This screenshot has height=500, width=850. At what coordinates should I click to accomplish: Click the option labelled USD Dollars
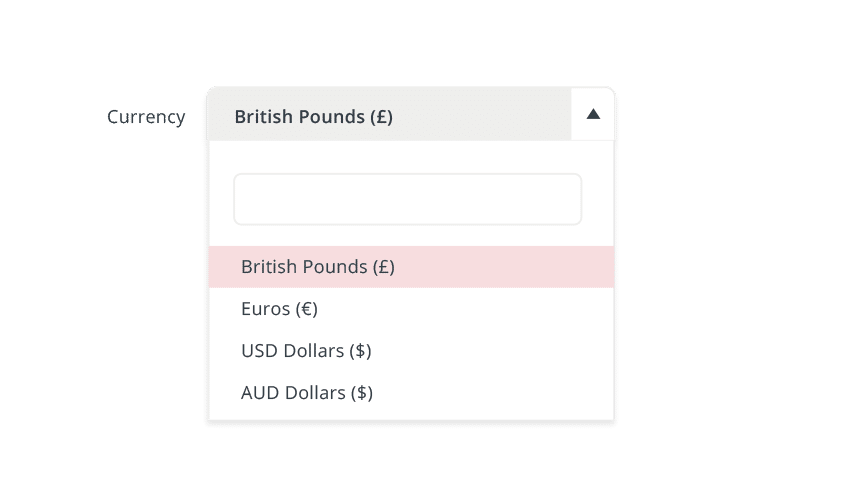click(306, 351)
